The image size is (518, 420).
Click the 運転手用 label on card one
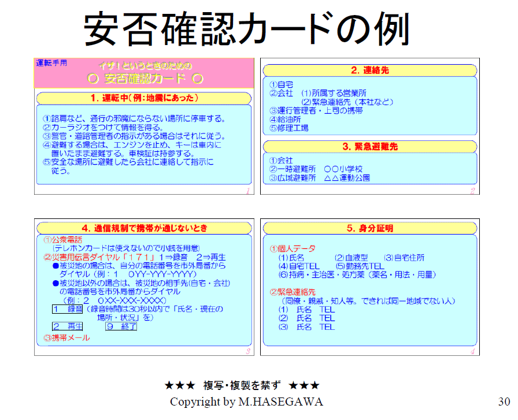coord(51,63)
